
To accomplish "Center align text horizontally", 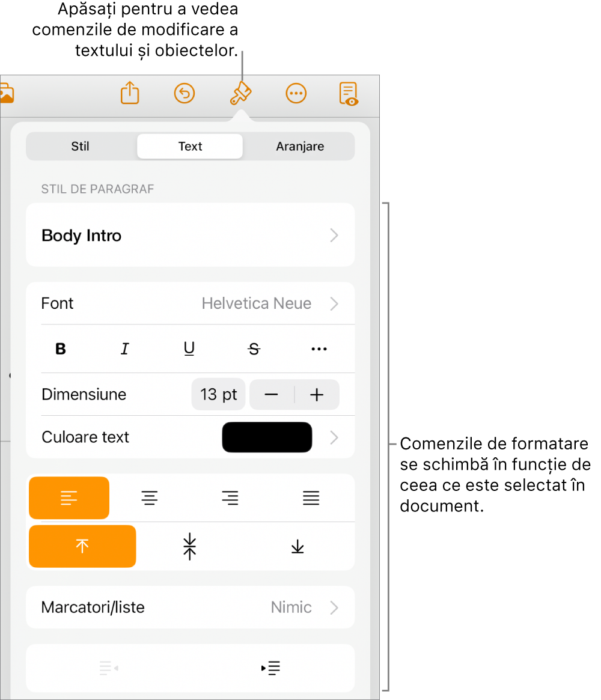I will (x=150, y=498).
